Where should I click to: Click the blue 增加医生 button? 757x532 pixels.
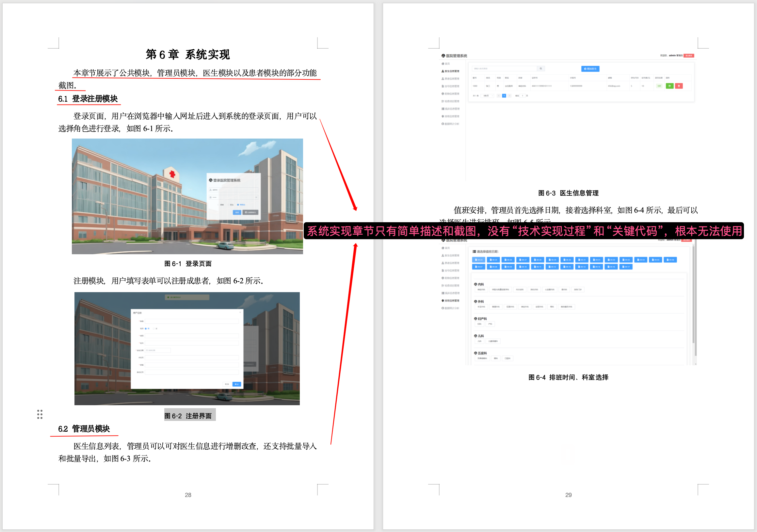point(590,69)
